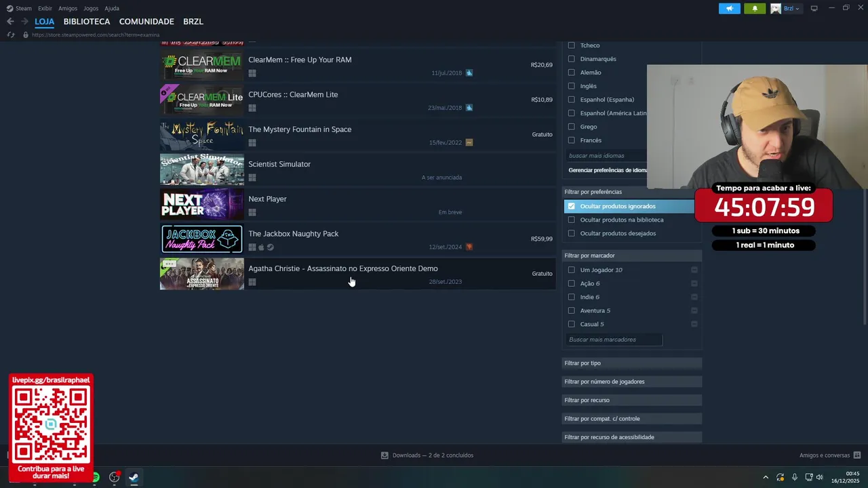Viewport: 868px width, 488px height.
Task: Click the microphone tray icon
Action: pos(795,477)
